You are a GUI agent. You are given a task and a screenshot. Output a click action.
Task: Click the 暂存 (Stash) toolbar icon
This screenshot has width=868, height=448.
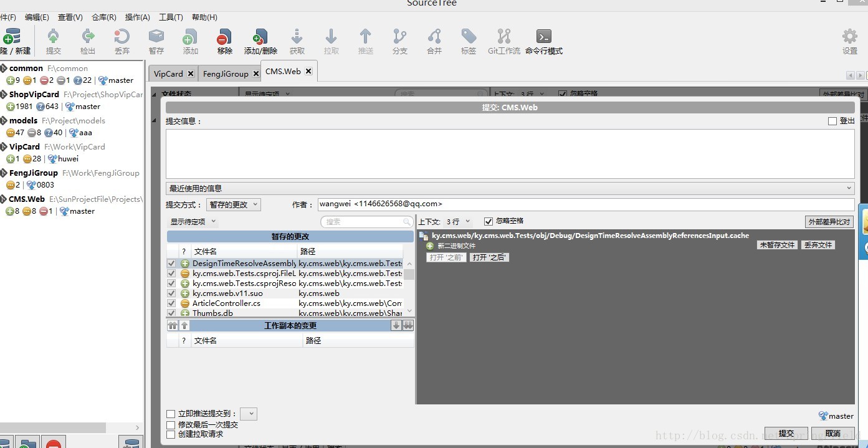click(156, 41)
